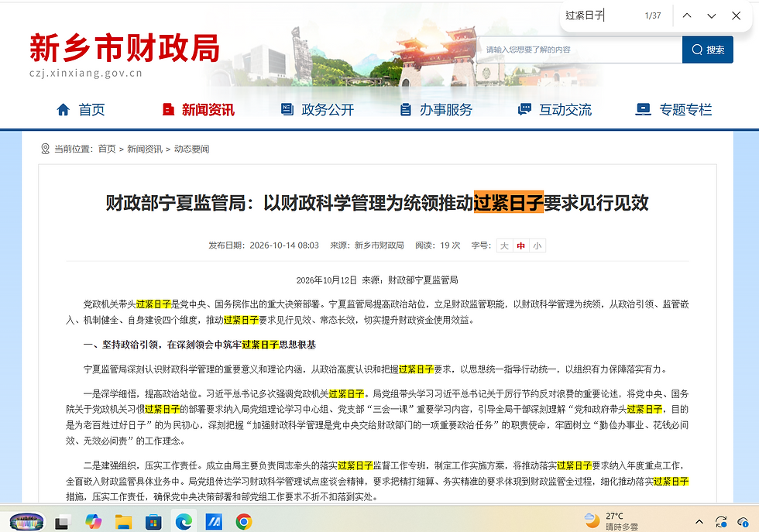Viewport: 759px width, 532px height.
Task: Click the home icon beside 首页
Action: click(x=63, y=109)
